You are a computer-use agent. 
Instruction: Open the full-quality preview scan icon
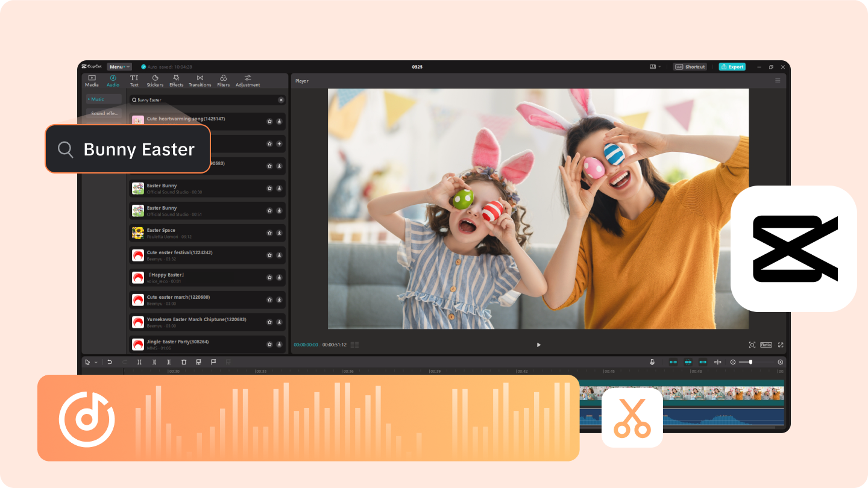click(752, 345)
